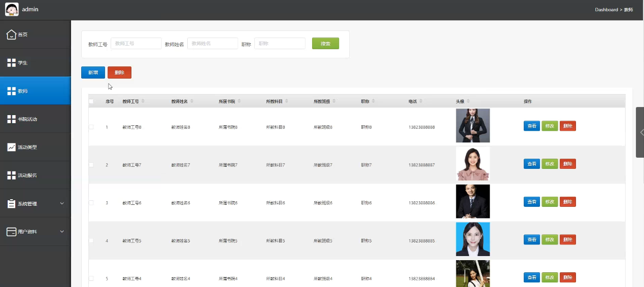The width and height of the screenshot is (644, 287).
Task: Click the home icon beside 首页
Action: coord(11,34)
